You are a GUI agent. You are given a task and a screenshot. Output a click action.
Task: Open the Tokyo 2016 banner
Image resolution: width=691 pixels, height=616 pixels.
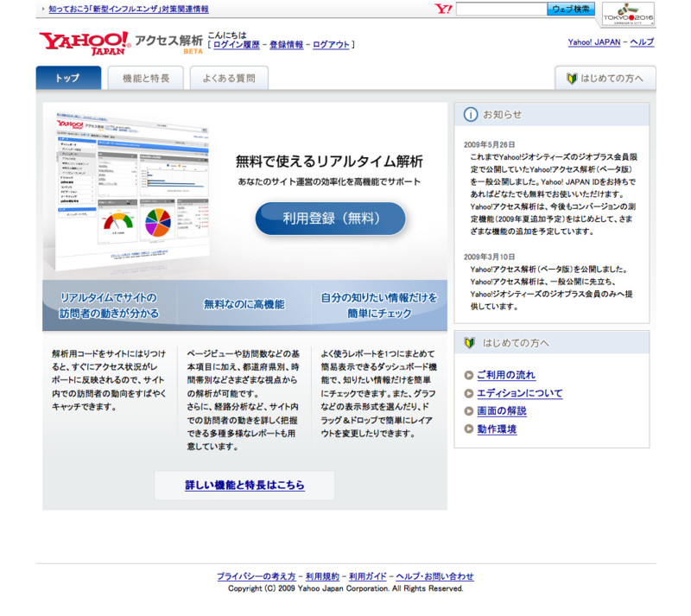tap(628, 14)
